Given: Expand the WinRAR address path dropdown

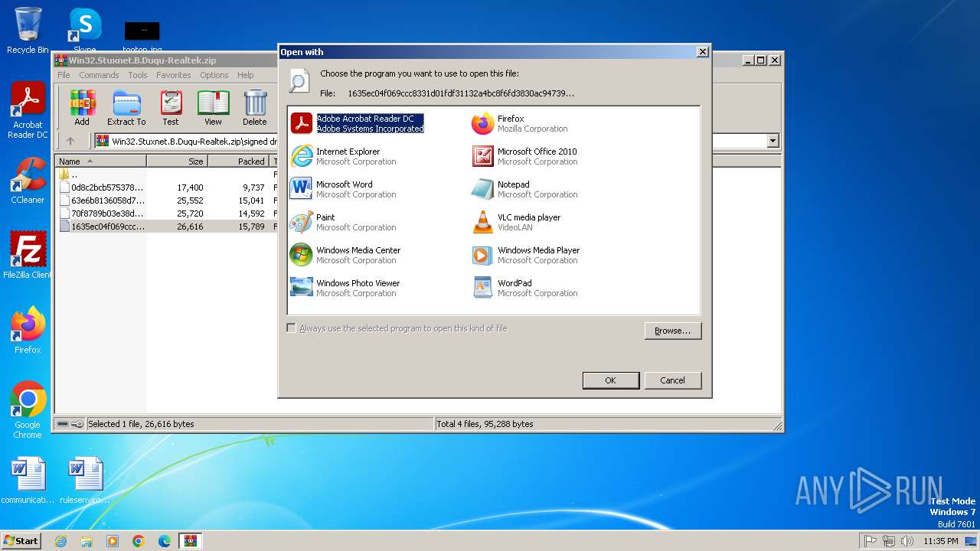Looking at the screenshot, I should 773,141.
